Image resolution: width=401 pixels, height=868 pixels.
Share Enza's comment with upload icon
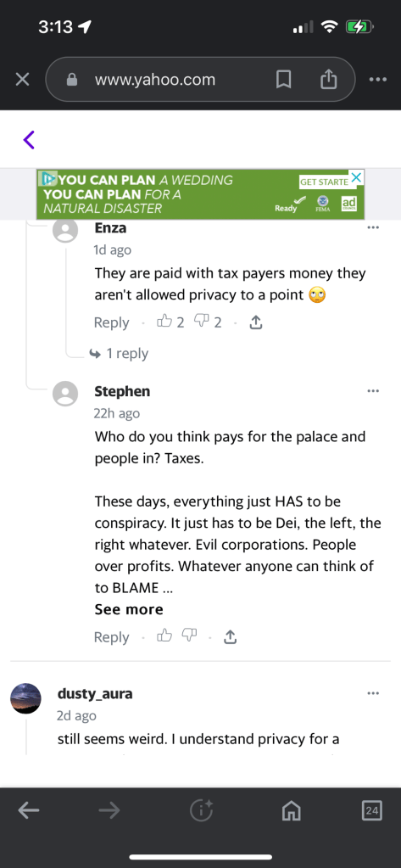[x=255, y=322]
